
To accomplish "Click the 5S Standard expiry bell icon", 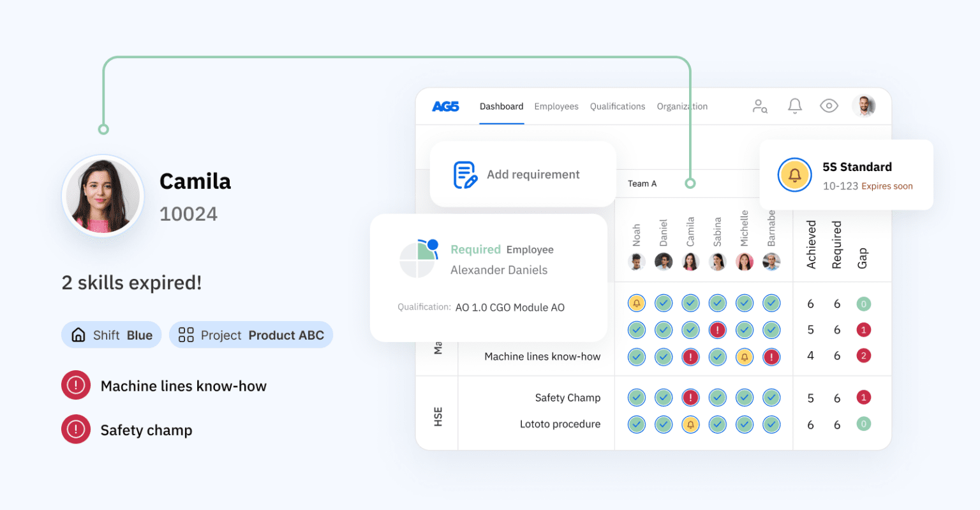I will (794, 174).
